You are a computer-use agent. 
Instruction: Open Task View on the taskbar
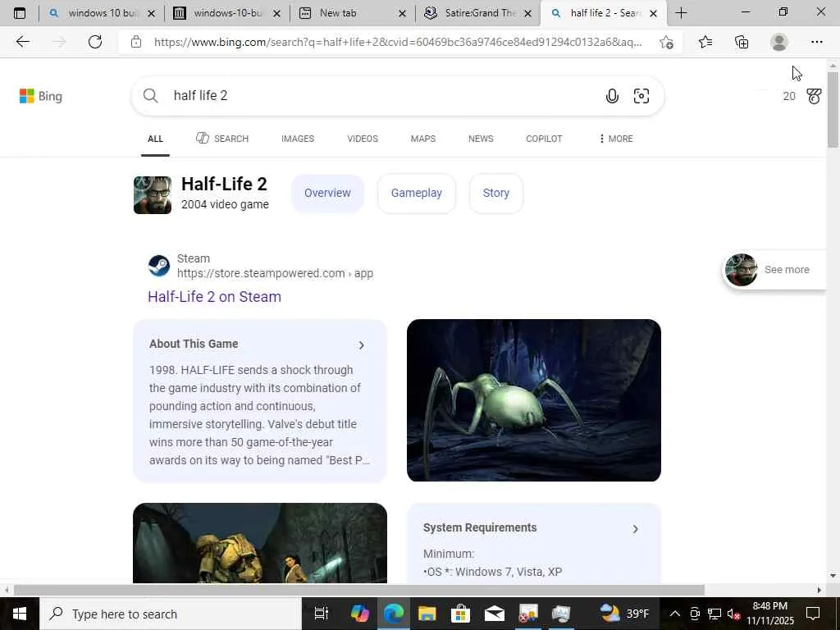(321, 614)
